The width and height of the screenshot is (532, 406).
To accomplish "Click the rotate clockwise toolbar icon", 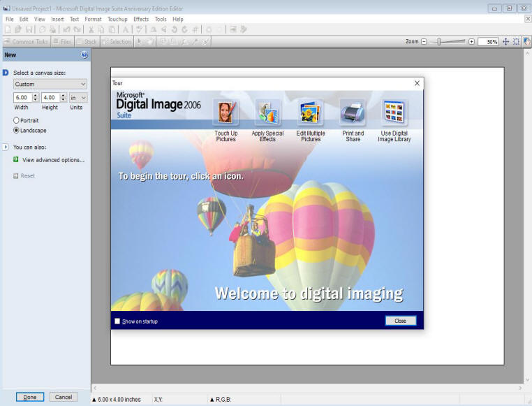I will pyautogui.click(x=184, y=29).
